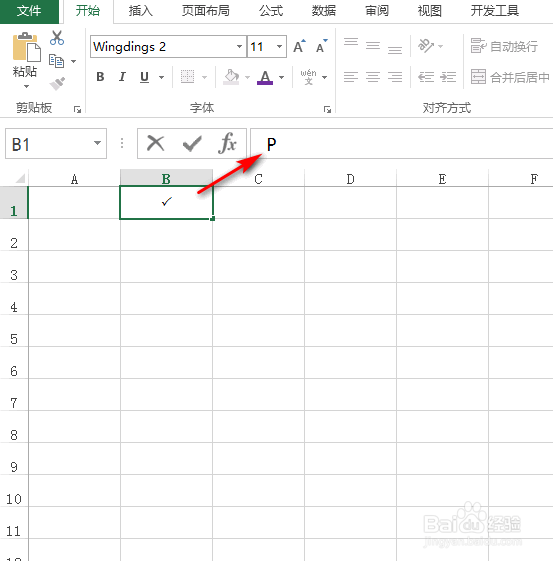Select row 5 header
The height and width of the screenshot is (561, 553).
click(x=14, y=331)
